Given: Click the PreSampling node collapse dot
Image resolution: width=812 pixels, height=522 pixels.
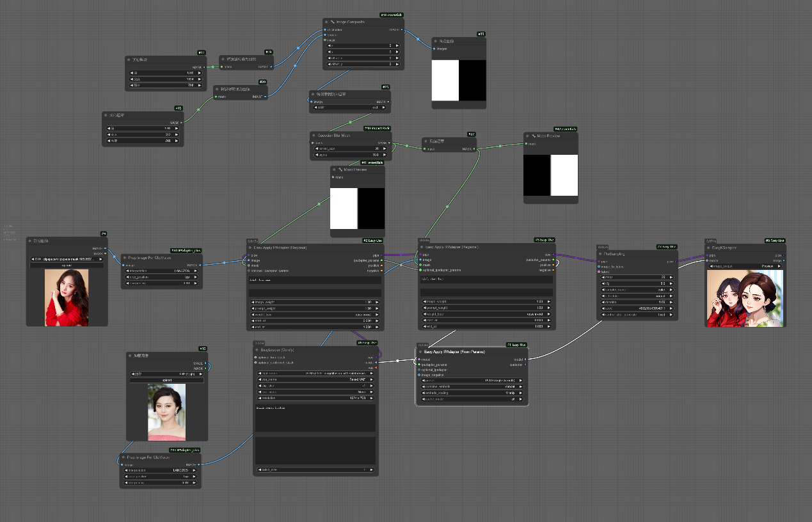Looking at the screenshot, I should coord(600,253).
